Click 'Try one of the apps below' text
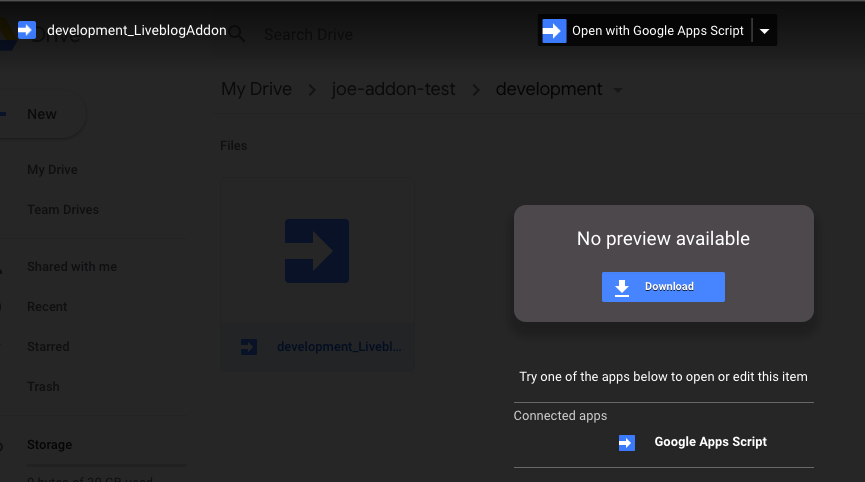The width and height of the screenshot is (865, 482). point(663,377)
